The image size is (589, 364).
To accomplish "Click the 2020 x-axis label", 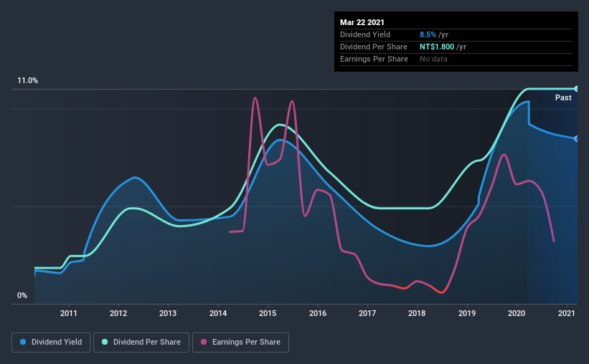I will click(x=517, y=313).
